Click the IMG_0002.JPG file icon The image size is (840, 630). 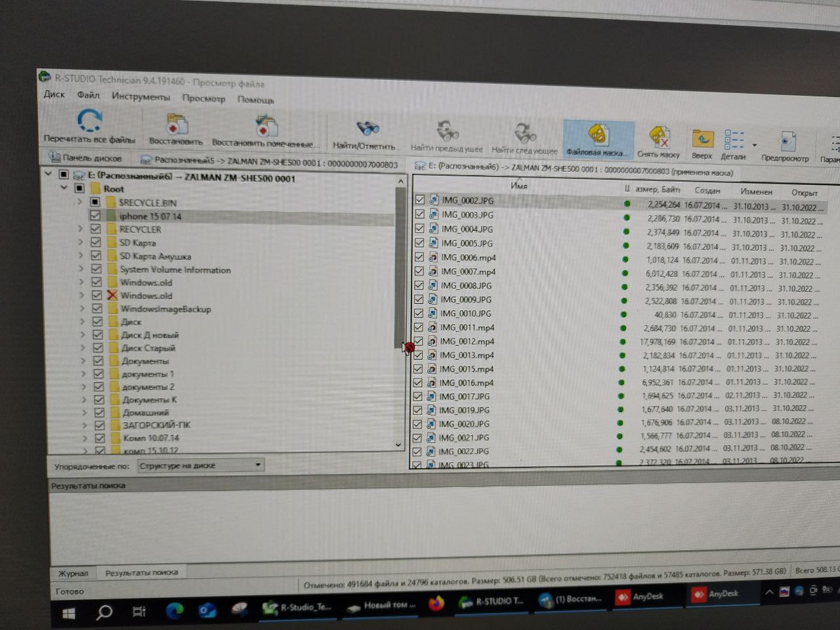coord(434,199)
